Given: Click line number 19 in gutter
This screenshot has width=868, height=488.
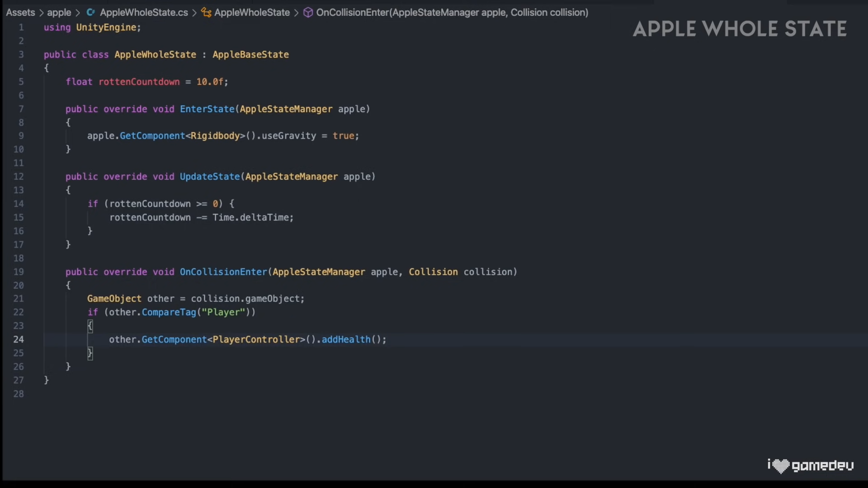Looking at the screenshot, I should [x=19, y=272].
